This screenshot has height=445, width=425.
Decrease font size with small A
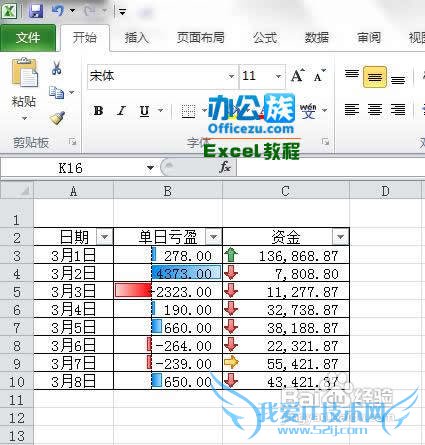(x=319, y=76)
